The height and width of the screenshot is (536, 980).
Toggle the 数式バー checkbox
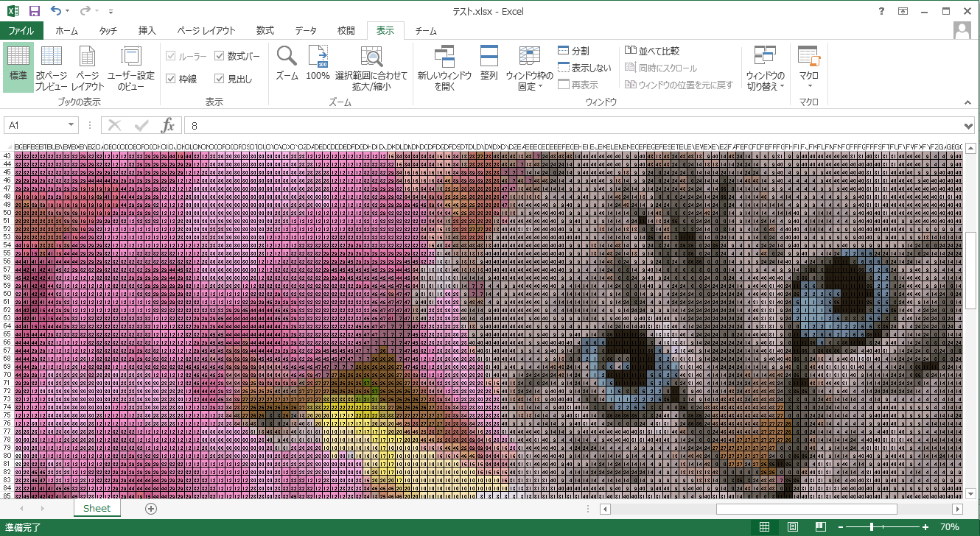237,56
